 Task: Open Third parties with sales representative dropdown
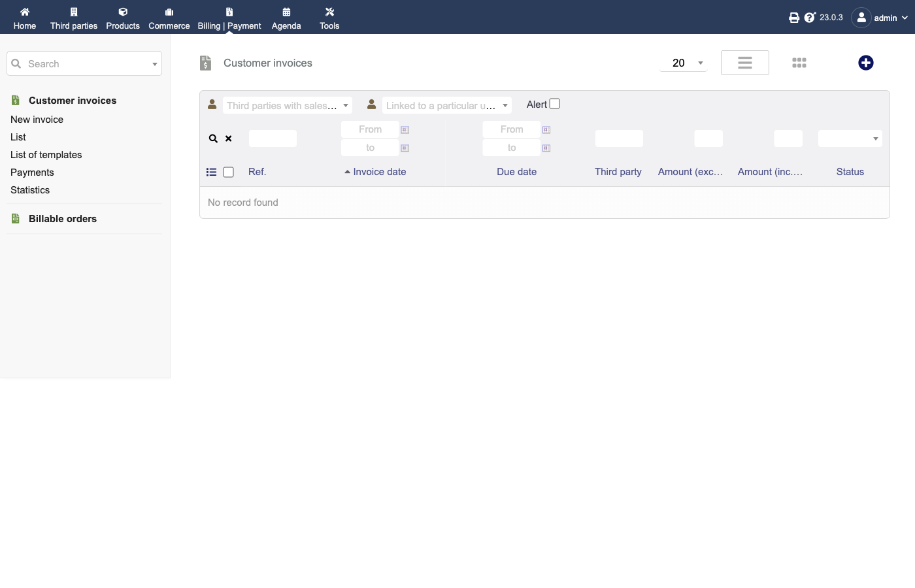point(288,105)
